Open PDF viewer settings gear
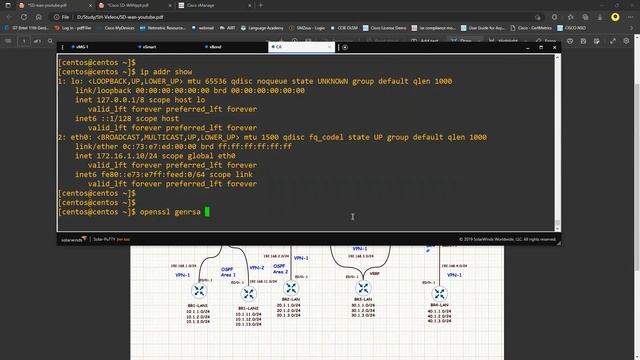Viewport: 640px width, 360px height. (x=627, y=41)
